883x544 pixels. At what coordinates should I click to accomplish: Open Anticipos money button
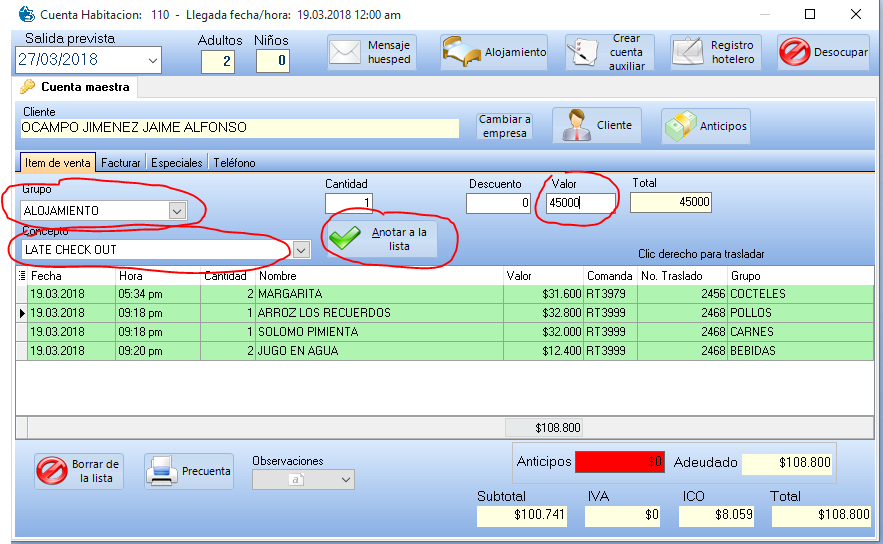coord(705,126)
